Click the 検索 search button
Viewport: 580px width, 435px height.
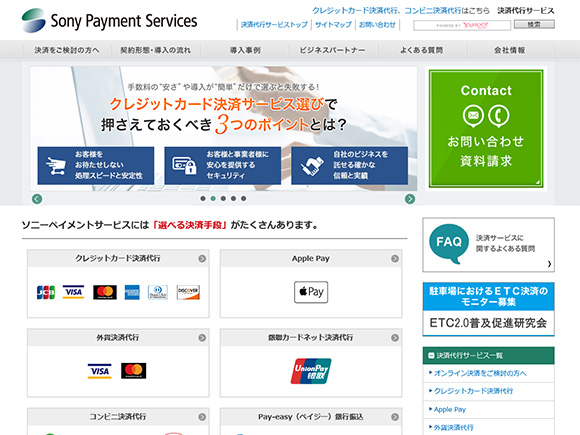tap(534, 25)
